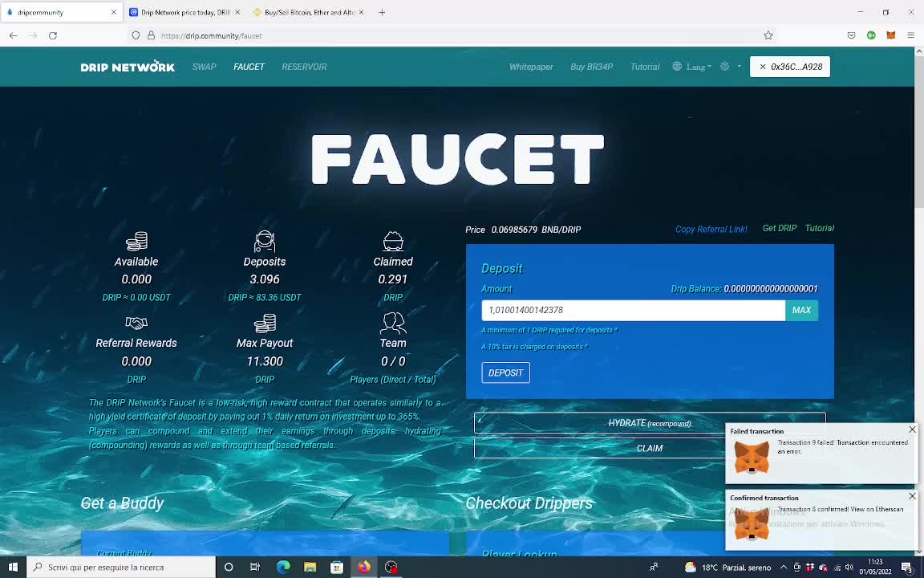Open the Whitepaper link
This screenshot has height=578, width=924.
[531, 67]
